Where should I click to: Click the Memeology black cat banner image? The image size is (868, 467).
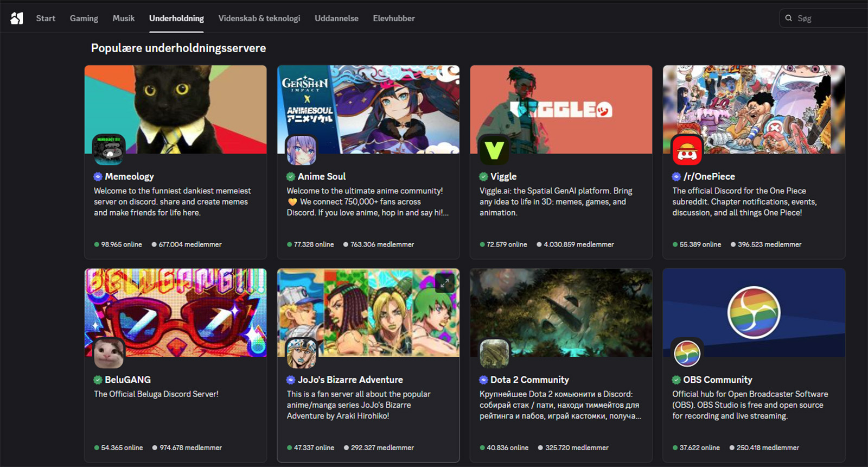tap(176, 109)
